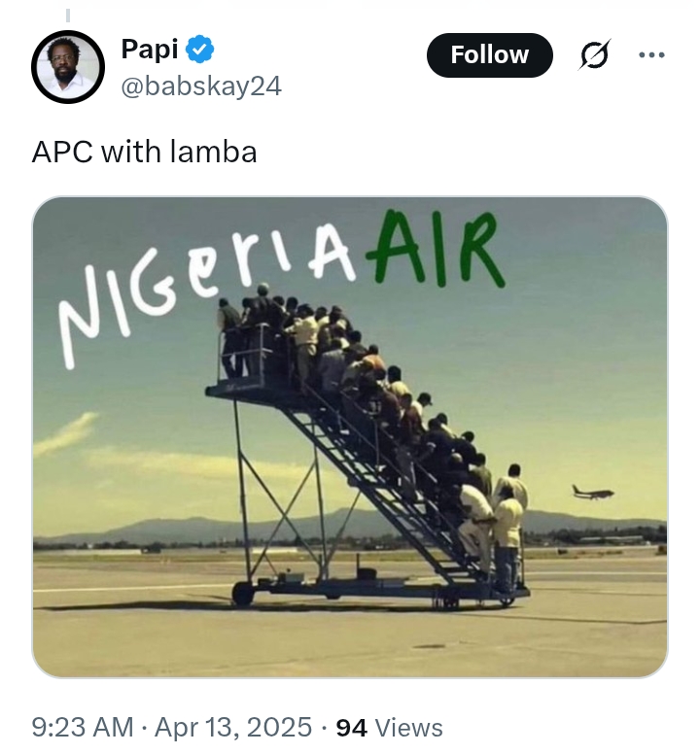
Task: Open Papi's profile picture avatar
Action: (x=68, y=68)
